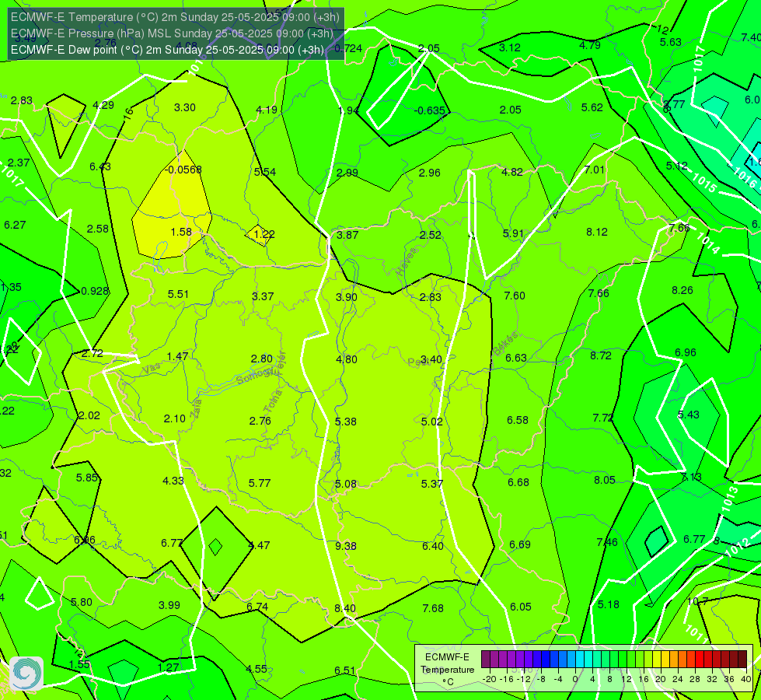
Task: Select the ECMWF-E Dew point 2m title line
Action: [167, 50]
